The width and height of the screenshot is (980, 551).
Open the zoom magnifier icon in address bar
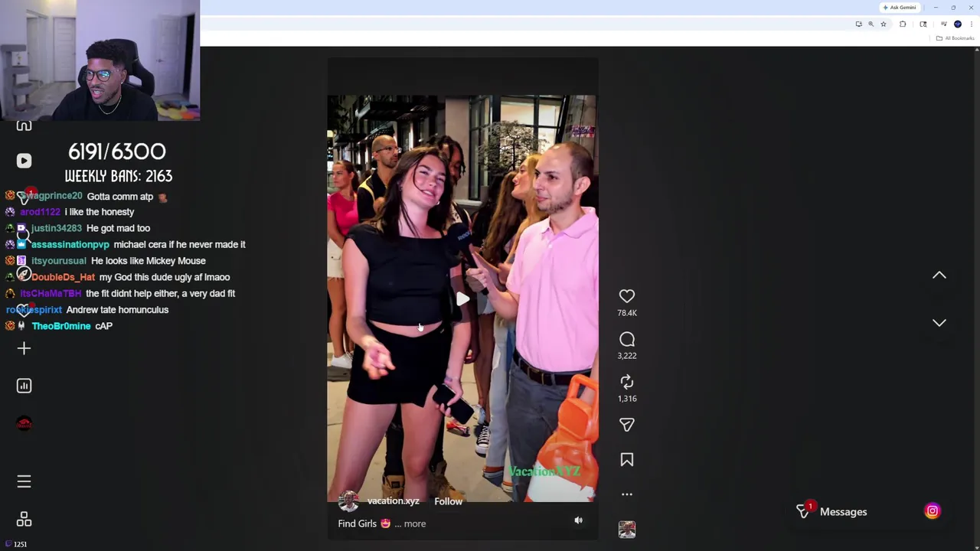871,24
